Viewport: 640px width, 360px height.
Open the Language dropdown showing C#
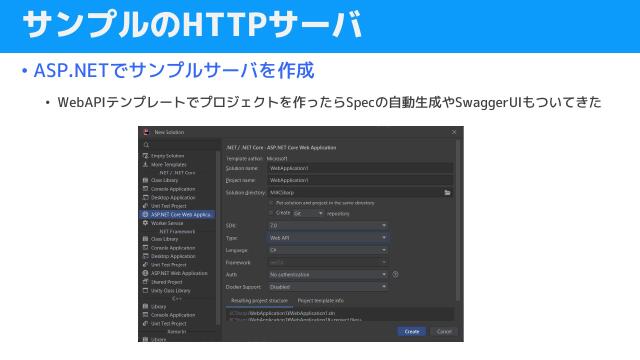(328, 250)
